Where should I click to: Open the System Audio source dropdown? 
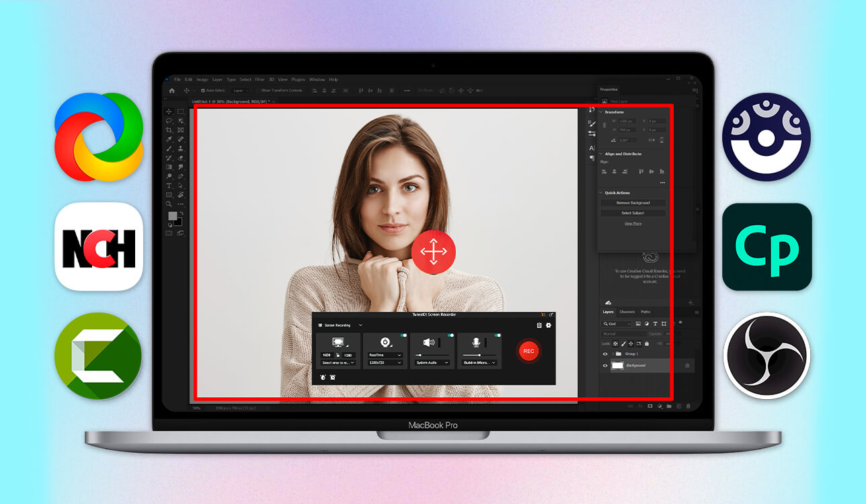(432, 363)
